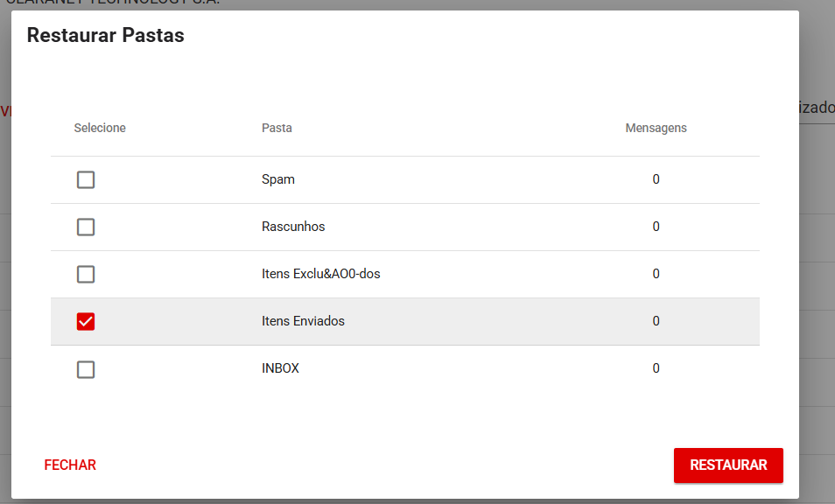Click the message count for Rascunhos
835x504 pixels.
tap(656, 227)
